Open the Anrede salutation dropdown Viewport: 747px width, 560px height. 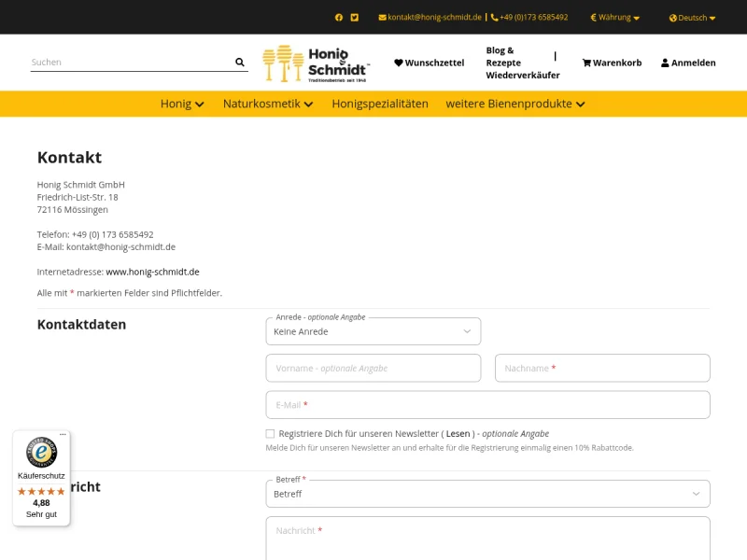373,331
